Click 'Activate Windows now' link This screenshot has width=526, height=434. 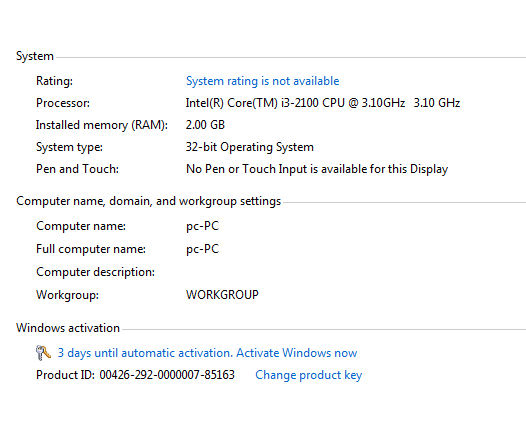point(297,353)
